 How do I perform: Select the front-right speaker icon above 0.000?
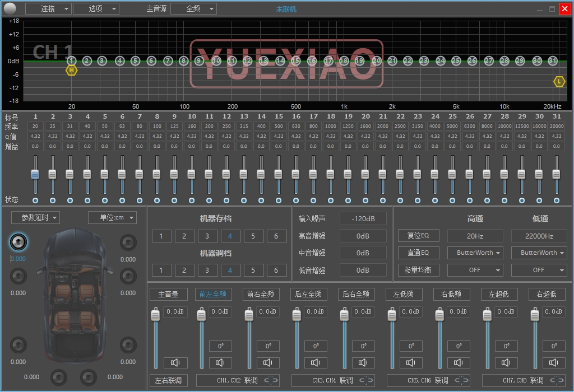[x=128, y=242]
